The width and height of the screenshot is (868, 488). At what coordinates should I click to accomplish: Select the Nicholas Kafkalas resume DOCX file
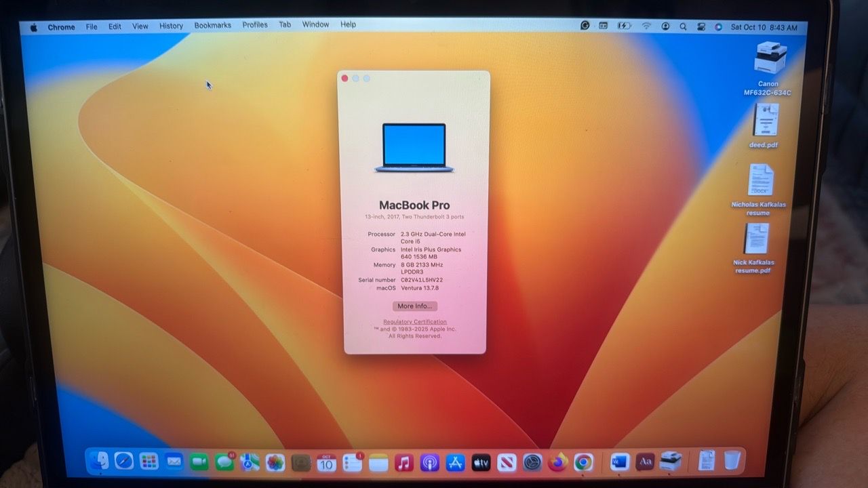758,190
